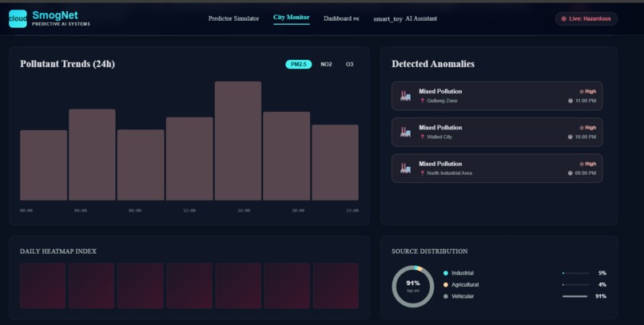Click the last bar at 23:00
This screenshot has width=644, height=325.
pos(335,163)
